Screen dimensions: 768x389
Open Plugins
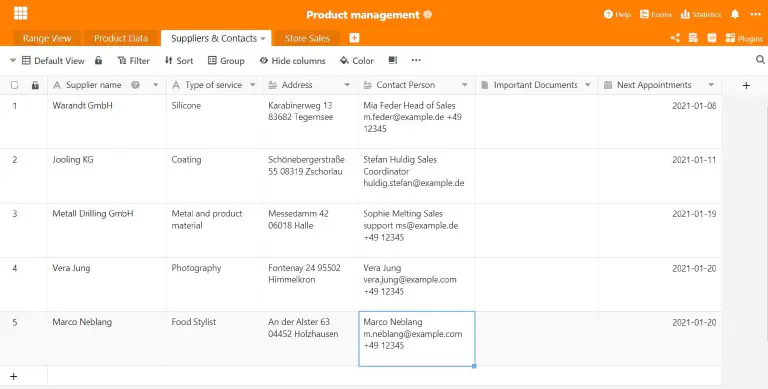click(744, 38)
